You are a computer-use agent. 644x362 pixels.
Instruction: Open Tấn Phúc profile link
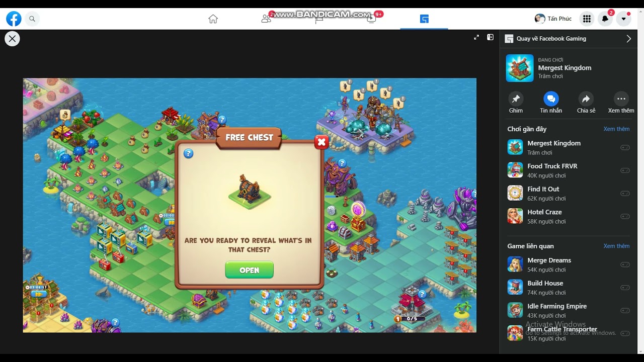553,19
